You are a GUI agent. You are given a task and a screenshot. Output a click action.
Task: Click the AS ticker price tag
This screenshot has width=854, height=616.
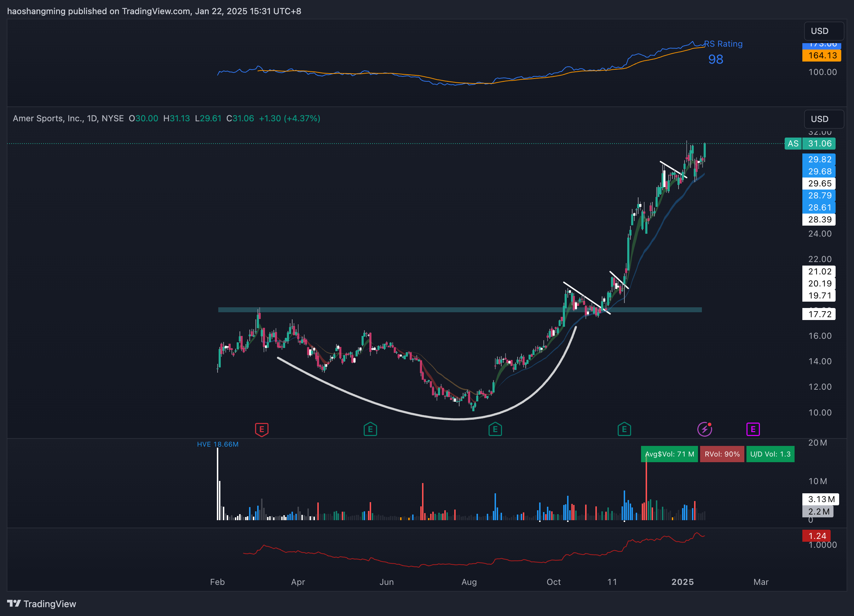(x=793, y=144)
